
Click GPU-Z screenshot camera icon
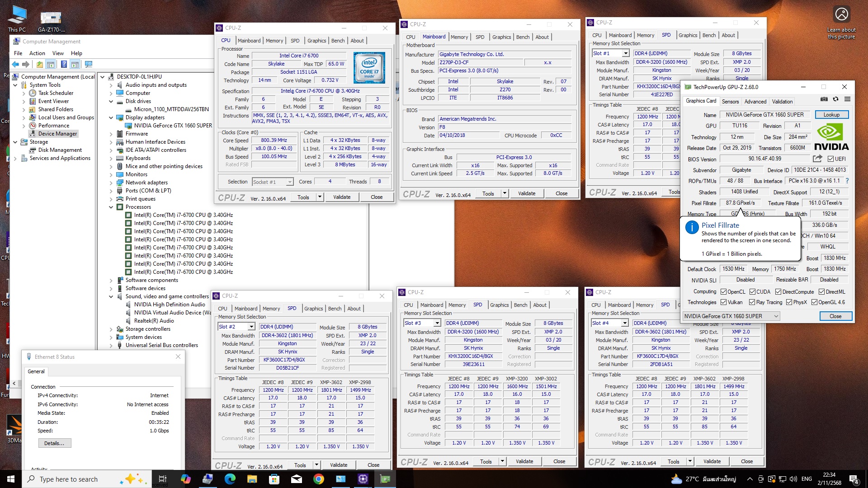tap(824, 99)
